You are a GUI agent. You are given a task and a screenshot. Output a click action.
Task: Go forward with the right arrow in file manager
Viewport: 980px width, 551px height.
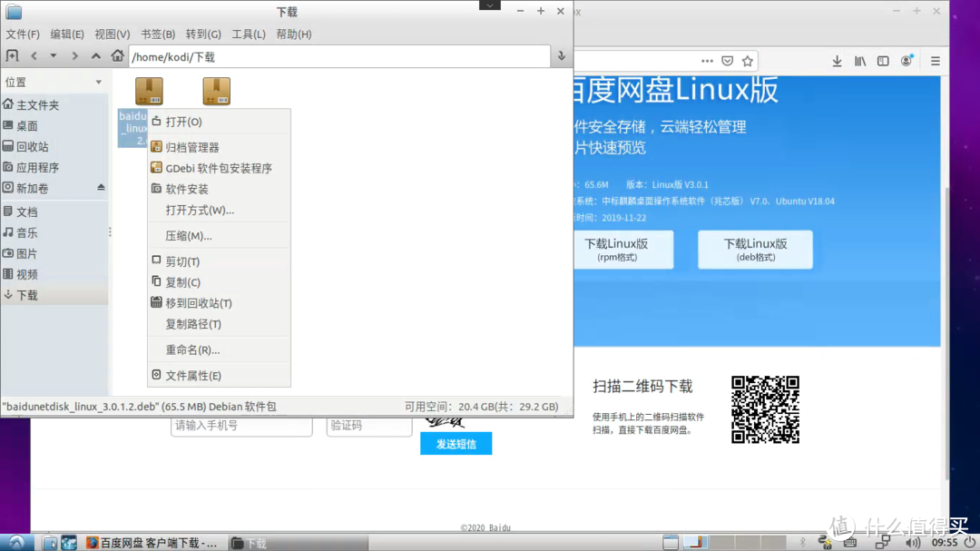pyautogui.click(x=74, y=56)
